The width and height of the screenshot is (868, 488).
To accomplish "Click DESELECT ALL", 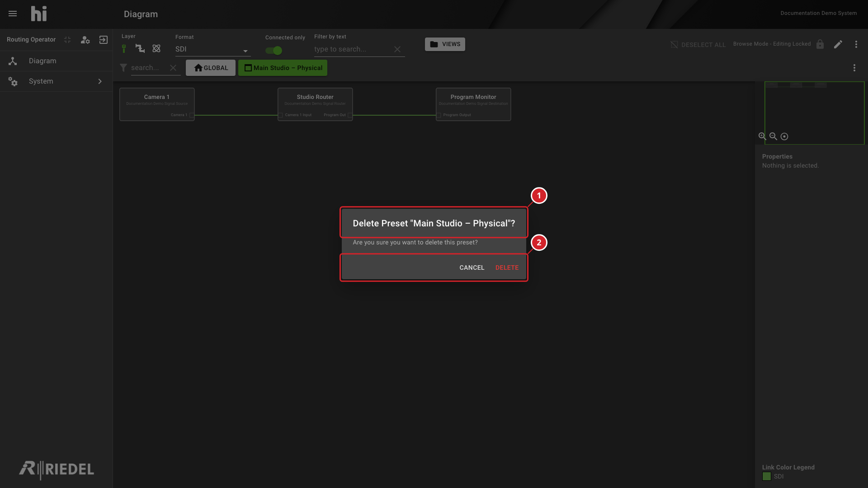I will 698,45.
